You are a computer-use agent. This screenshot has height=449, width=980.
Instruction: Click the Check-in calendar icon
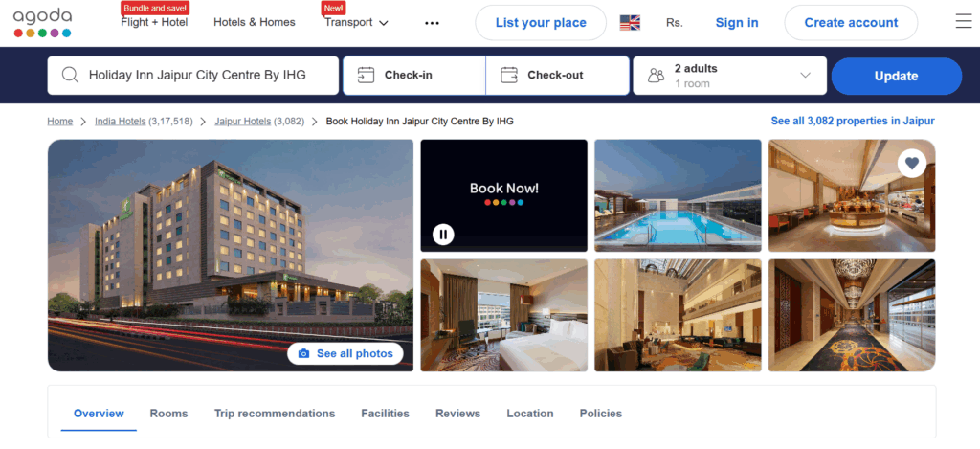tap(366, 75)
